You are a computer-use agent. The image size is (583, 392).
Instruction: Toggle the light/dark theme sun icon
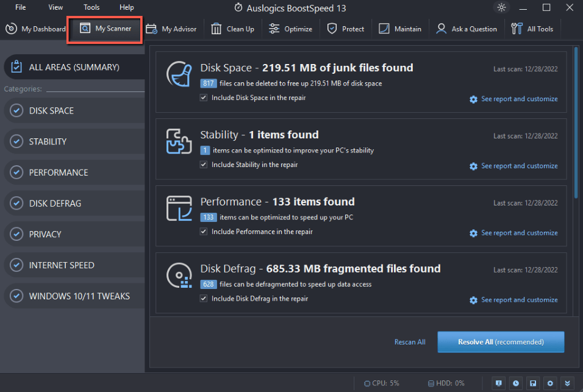[501, 7]
